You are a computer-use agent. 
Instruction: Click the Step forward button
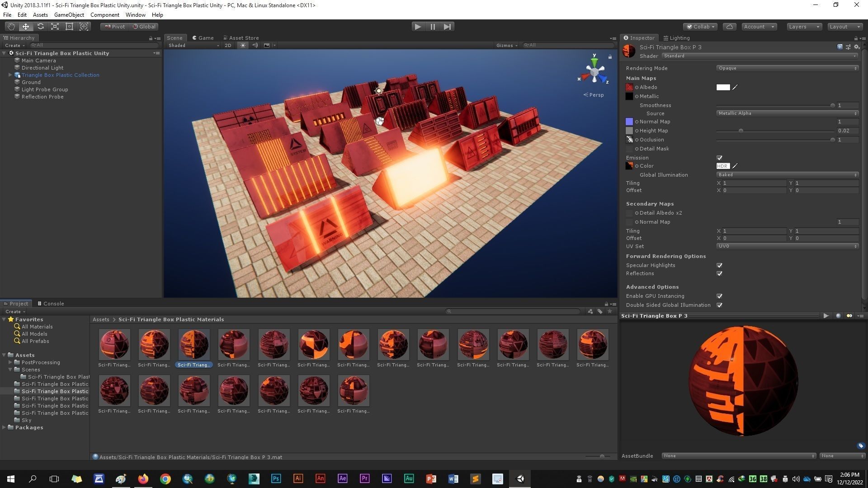pos(447,27)
